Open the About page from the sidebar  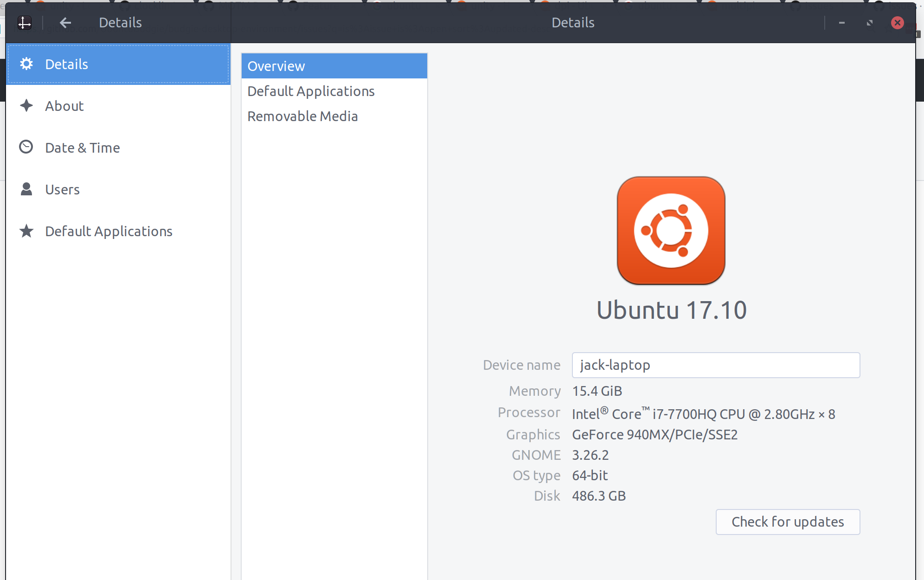point(64,106)
